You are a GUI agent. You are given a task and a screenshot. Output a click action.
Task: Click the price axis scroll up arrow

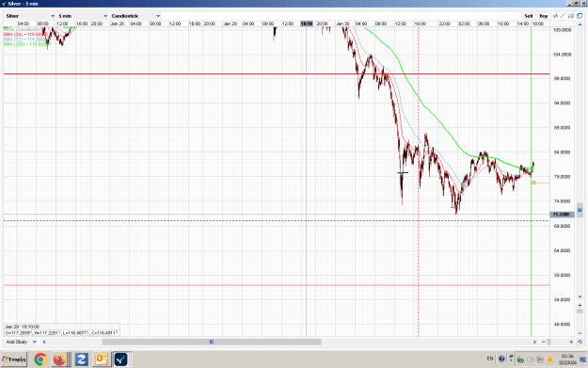click(580, 24)
